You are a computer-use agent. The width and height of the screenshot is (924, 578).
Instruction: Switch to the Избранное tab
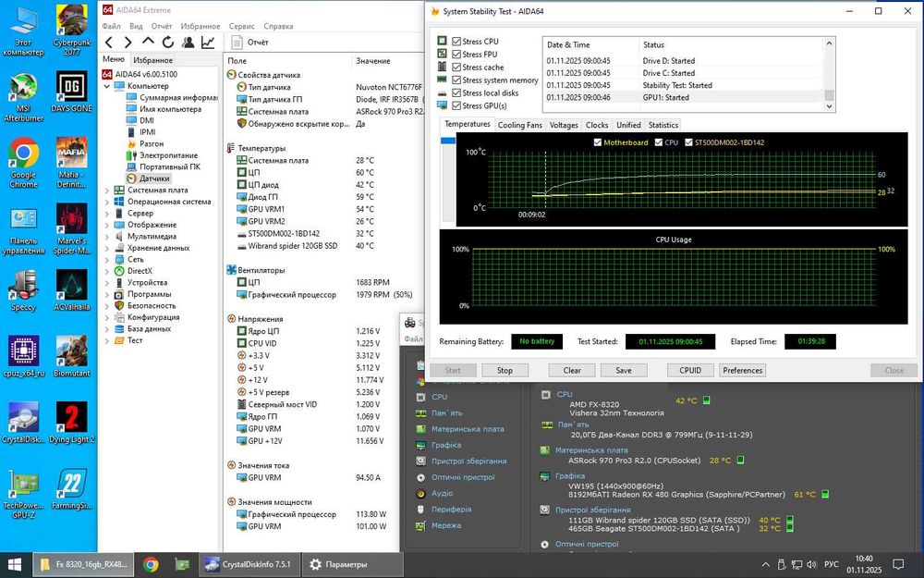click(152, 60)
